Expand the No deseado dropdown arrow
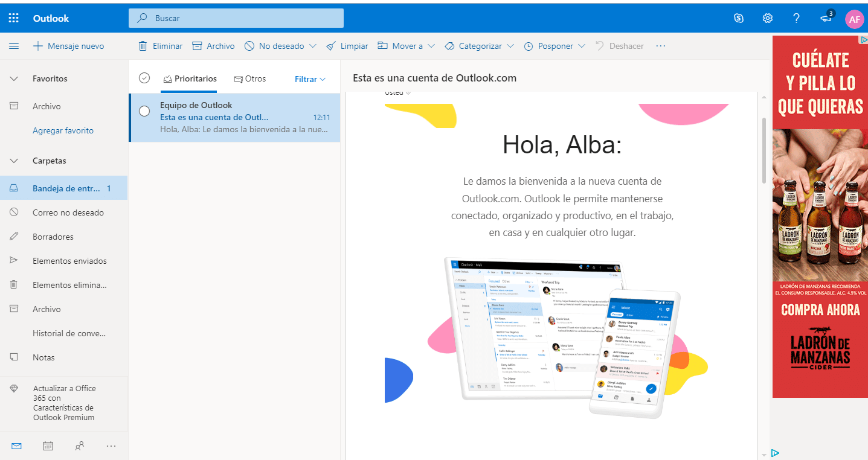The height and width of the screenshot is (460, 868). [x=312, y=46]
